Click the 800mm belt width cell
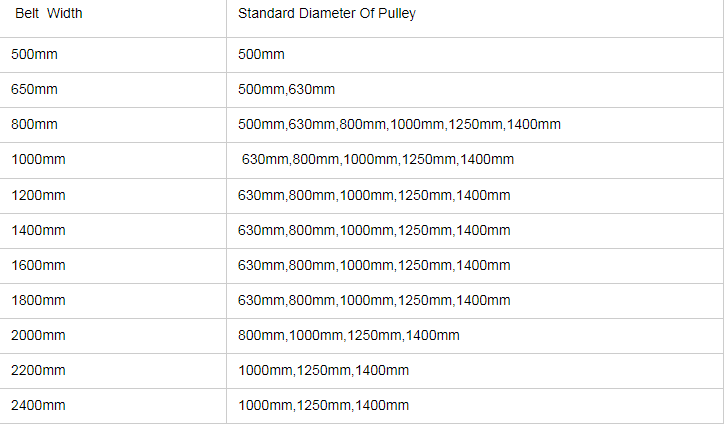The image size is (726, 440). pyautogui.click(x=113, y=125)
